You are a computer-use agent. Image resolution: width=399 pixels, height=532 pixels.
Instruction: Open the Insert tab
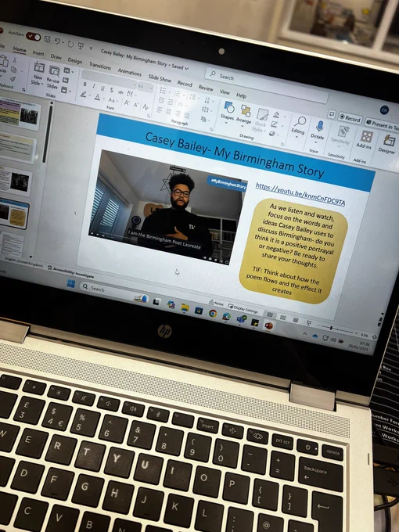pyautogui.click(x=38, y=53)
